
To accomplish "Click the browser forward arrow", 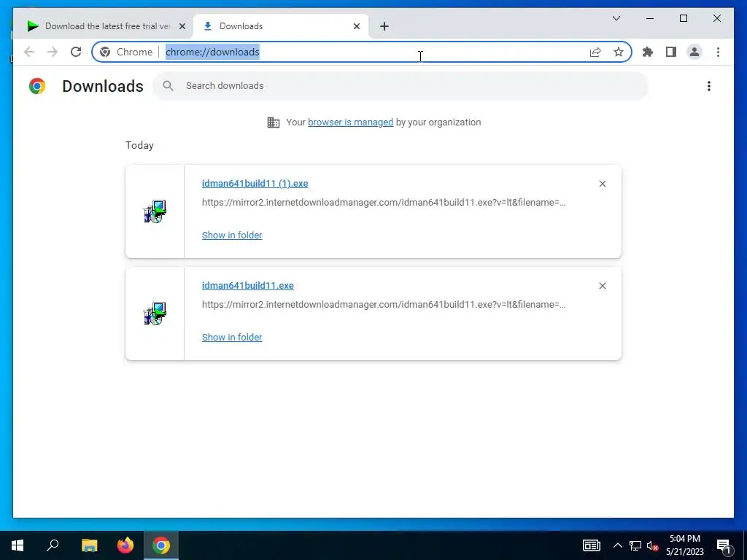I will pos(53,52).
